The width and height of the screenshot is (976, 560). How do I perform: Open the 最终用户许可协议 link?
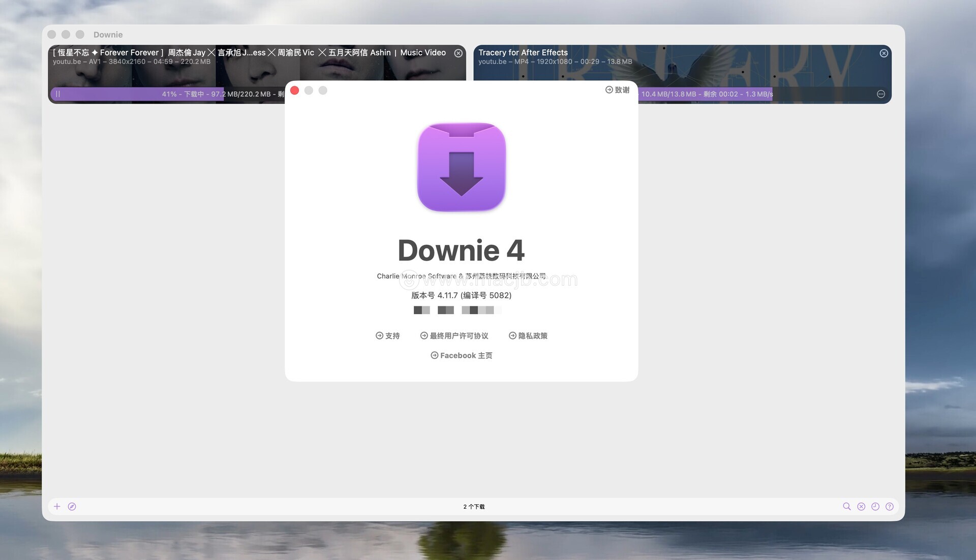454,336
